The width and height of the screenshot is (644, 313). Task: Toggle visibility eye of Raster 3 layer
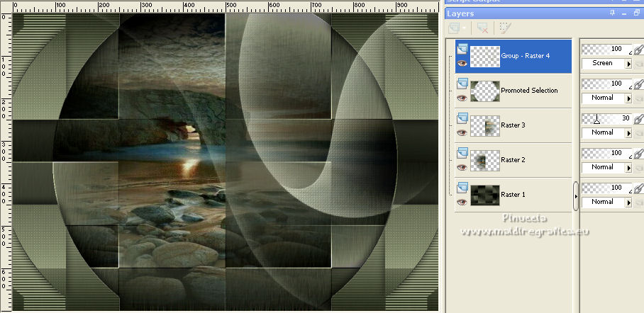(462, 132)
